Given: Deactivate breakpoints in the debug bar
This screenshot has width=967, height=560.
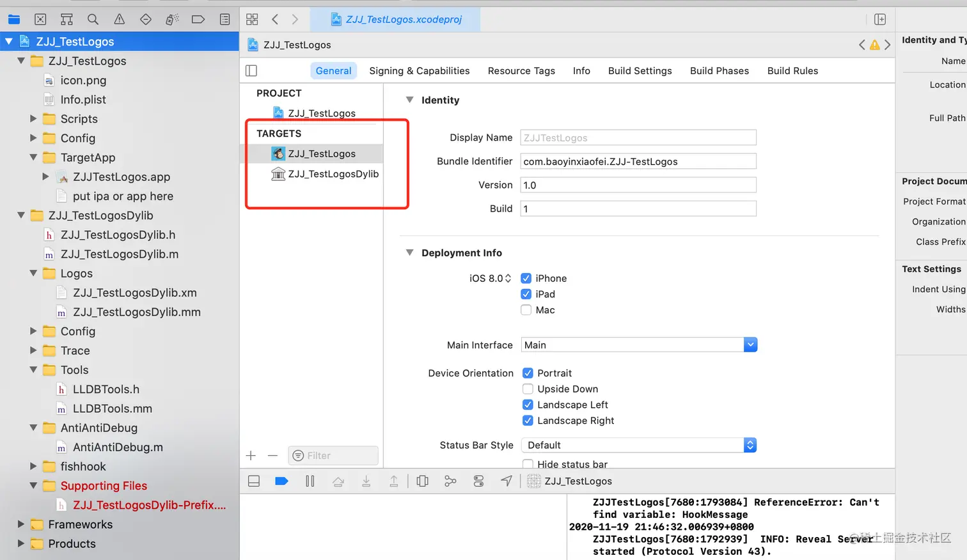Looking at the screenshot, I should [x=281, y=481].
